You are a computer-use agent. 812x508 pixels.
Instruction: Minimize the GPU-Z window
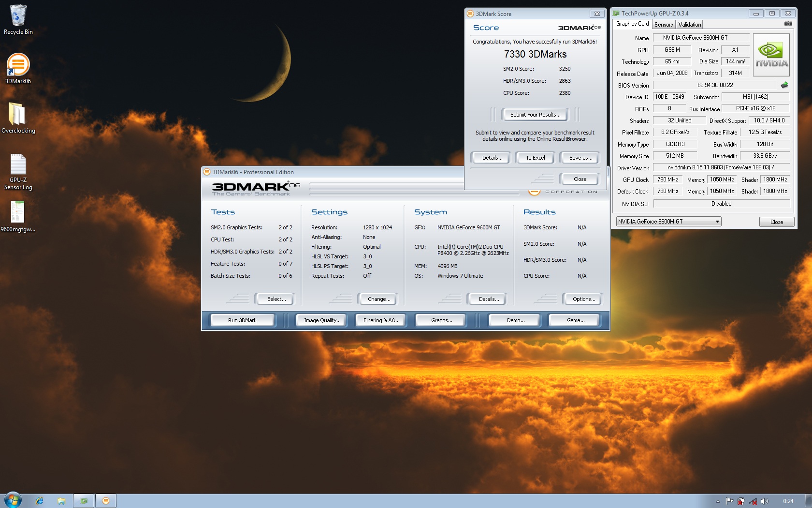tap(756, 14)
